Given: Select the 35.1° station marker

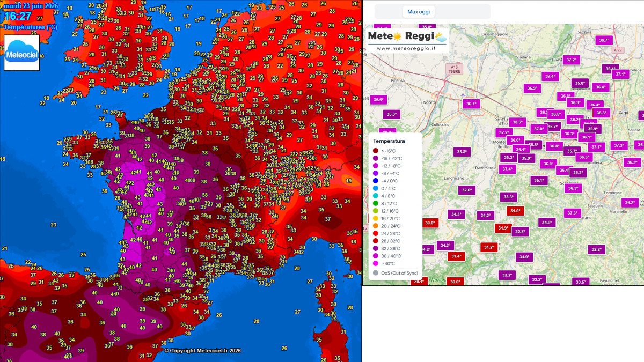Looking at the screenshot, I should (538, 181).
